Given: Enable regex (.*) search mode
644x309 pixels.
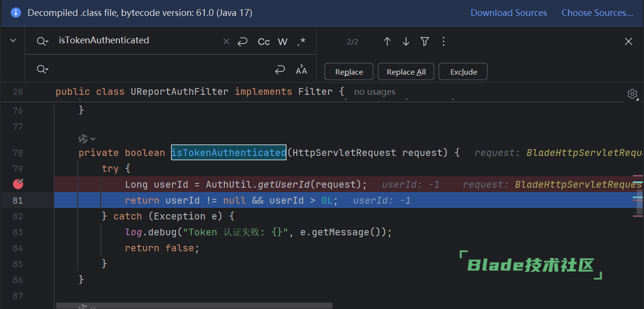Looking at the screenshot, I should click(302, 42).
